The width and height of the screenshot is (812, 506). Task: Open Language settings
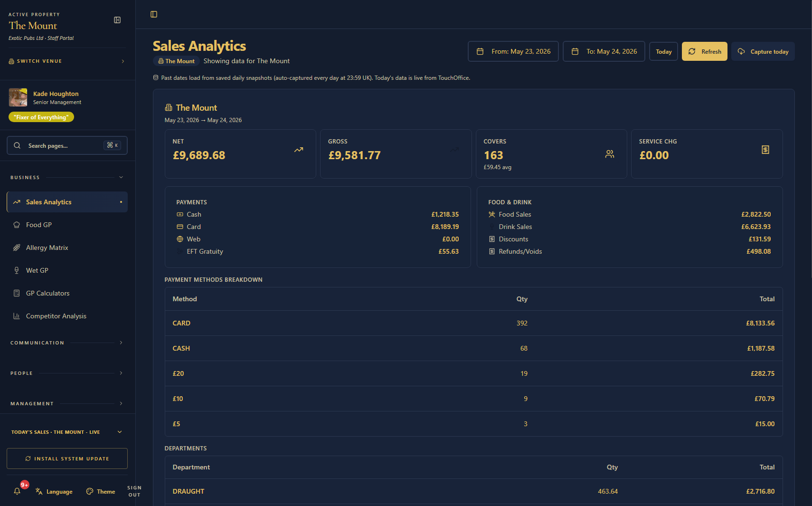coord(54,491)
